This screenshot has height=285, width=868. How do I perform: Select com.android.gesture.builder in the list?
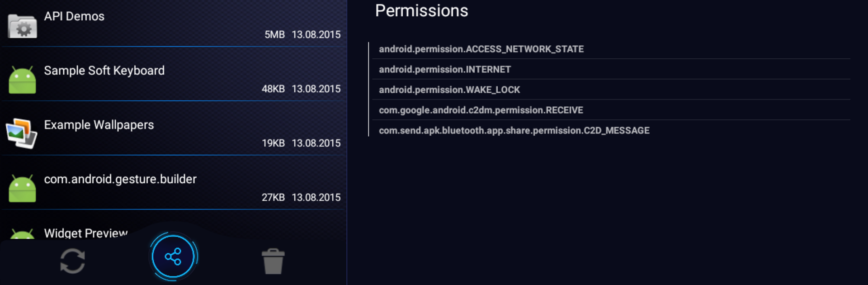[120, 179]
